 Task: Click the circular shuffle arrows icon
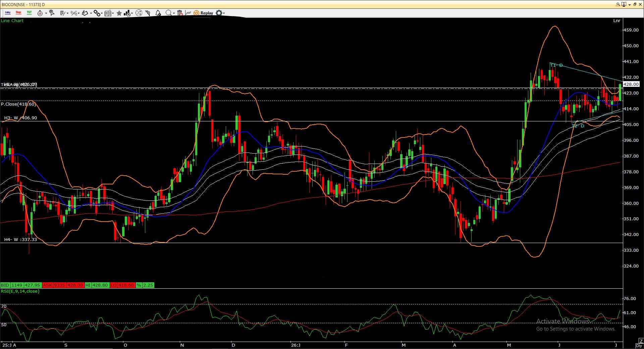point(139,13)
